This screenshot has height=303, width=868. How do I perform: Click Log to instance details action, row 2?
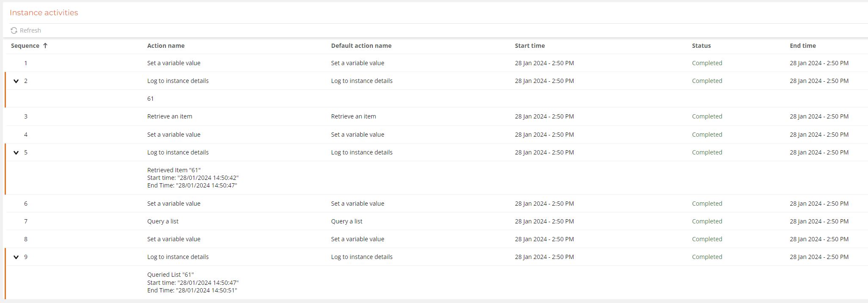click(x=178, y=81)
